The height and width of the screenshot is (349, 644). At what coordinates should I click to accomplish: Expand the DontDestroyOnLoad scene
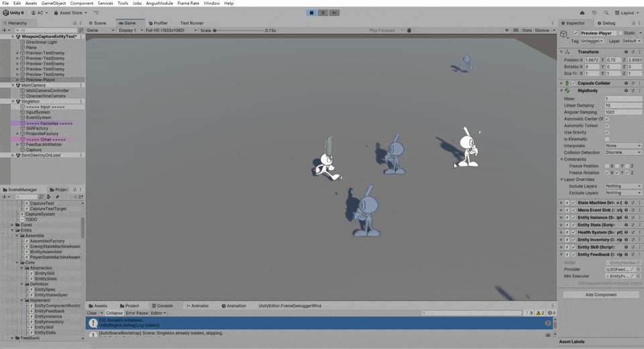click(13, 156)
